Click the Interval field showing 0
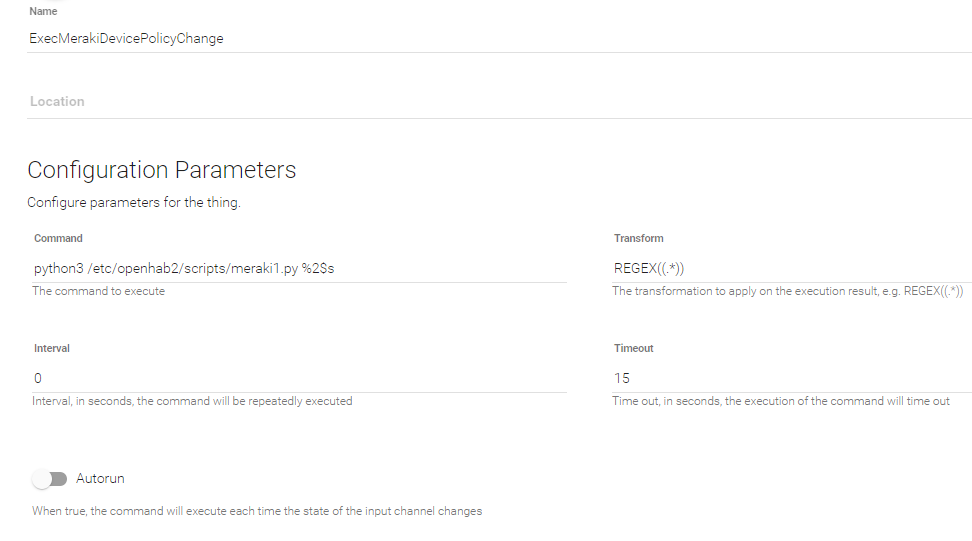The height and width of the screenshot is (541, 972). coord(298,378)
